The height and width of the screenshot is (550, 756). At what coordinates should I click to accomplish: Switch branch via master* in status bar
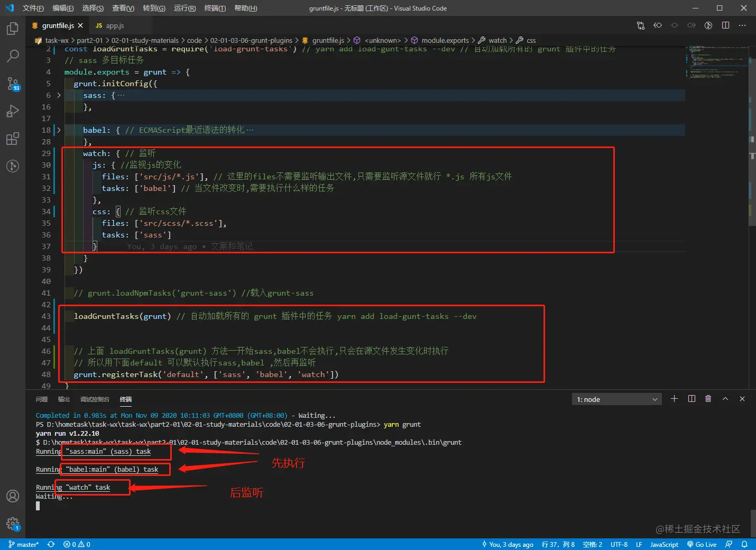24,544
